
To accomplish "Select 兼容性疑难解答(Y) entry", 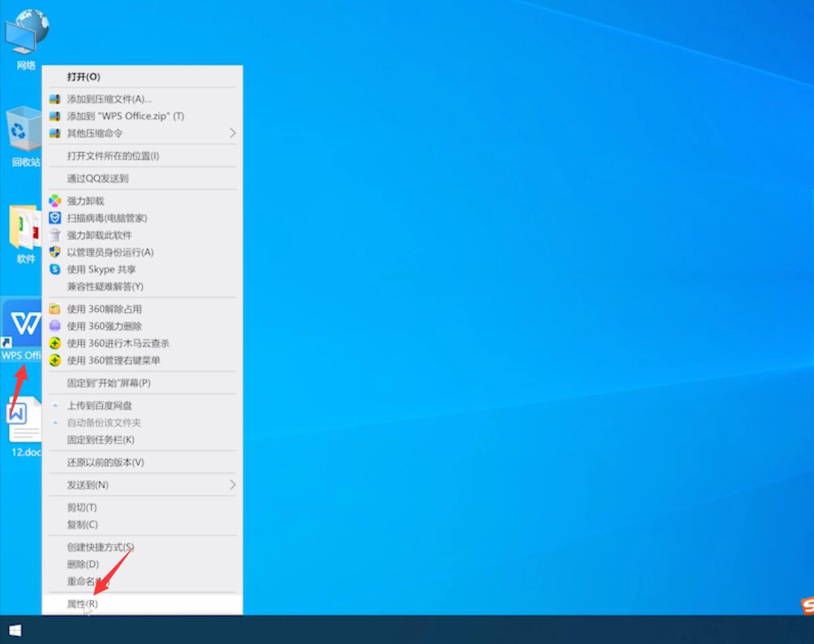I will tap(142, 287).
